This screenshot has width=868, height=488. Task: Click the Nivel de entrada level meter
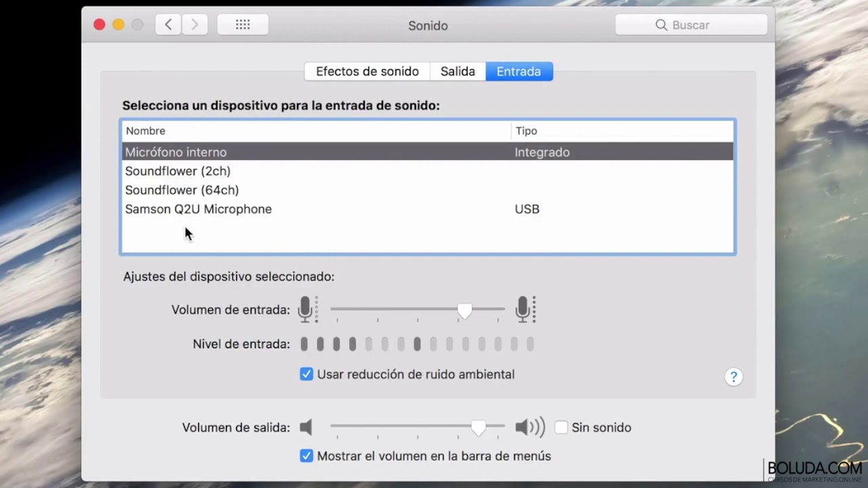pos(417,344)
